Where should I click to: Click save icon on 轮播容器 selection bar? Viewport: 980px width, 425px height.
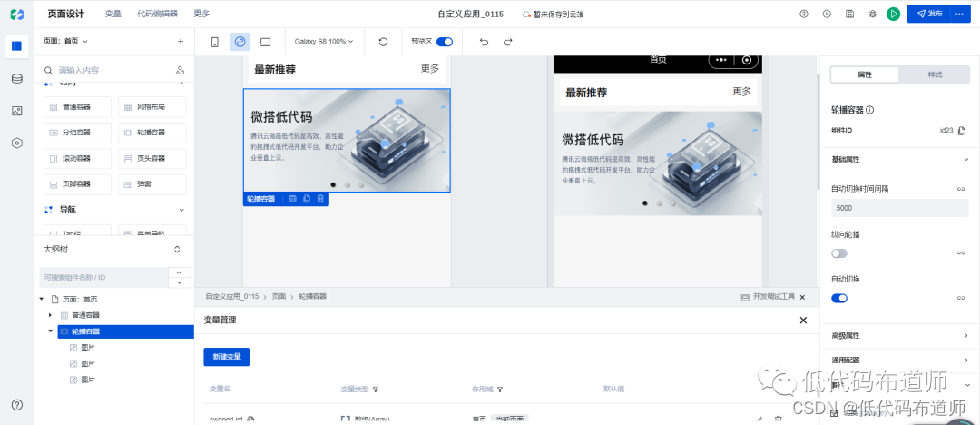292,198
